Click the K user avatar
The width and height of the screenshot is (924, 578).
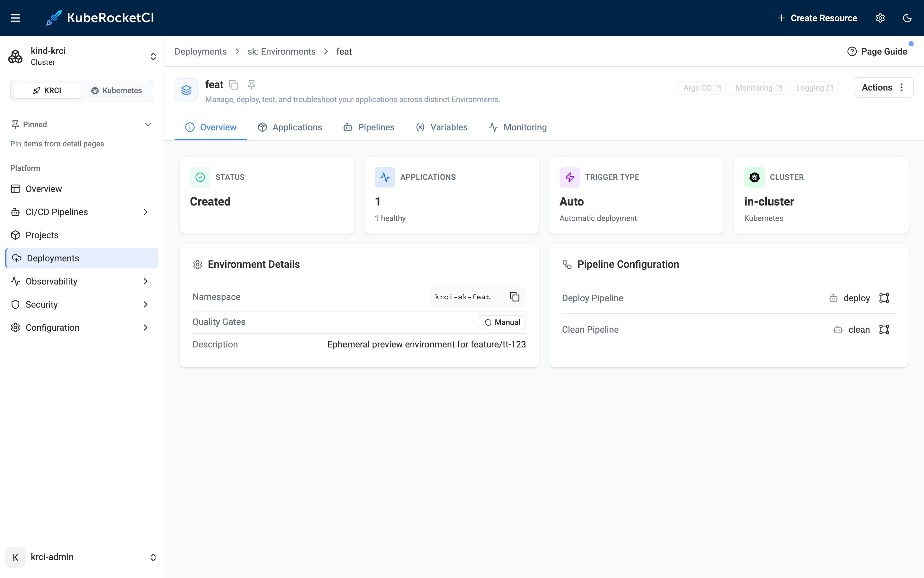(15, 557)
